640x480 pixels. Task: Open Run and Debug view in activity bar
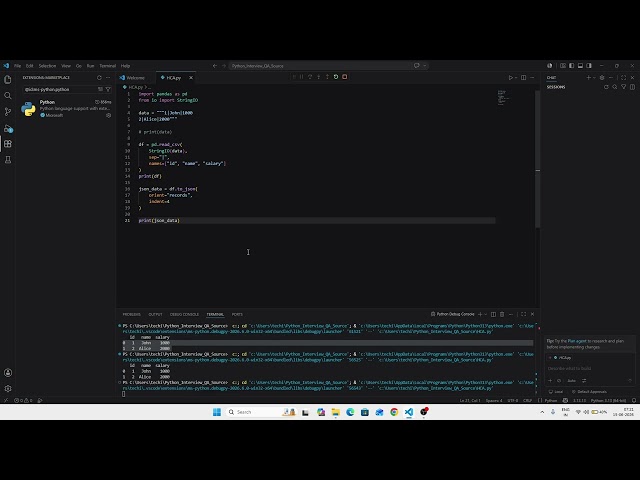8,128
